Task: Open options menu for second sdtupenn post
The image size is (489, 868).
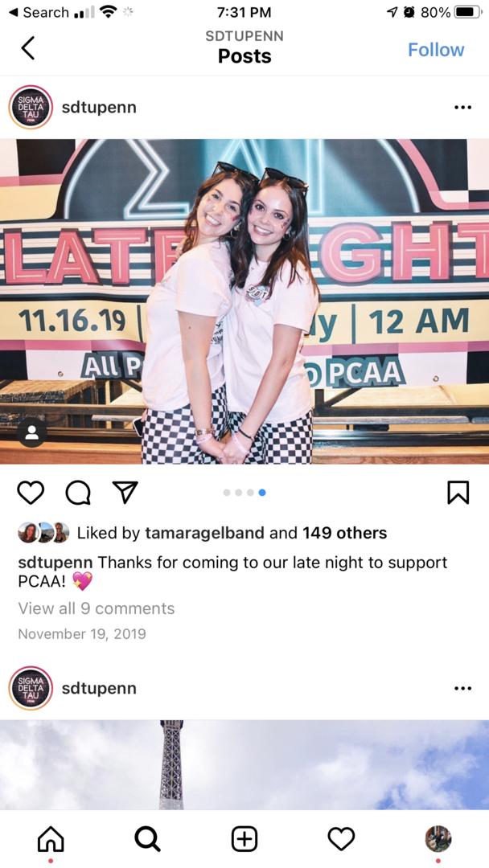Action: coord(462,689)
